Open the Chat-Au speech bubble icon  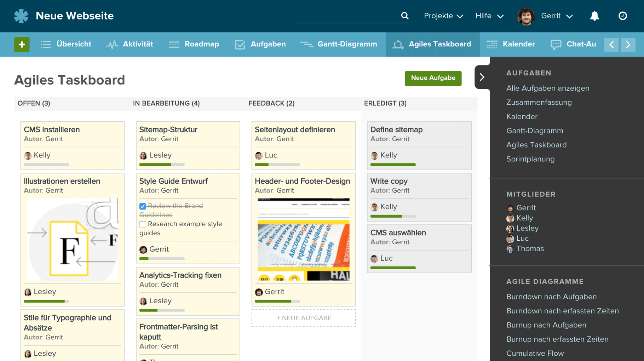[555, 44]
